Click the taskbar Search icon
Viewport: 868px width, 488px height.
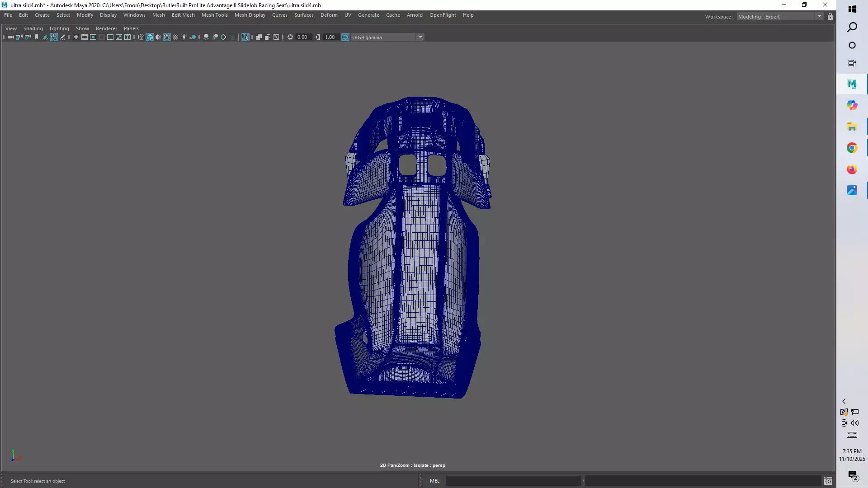pyautogui.click(x=852, y=27)
